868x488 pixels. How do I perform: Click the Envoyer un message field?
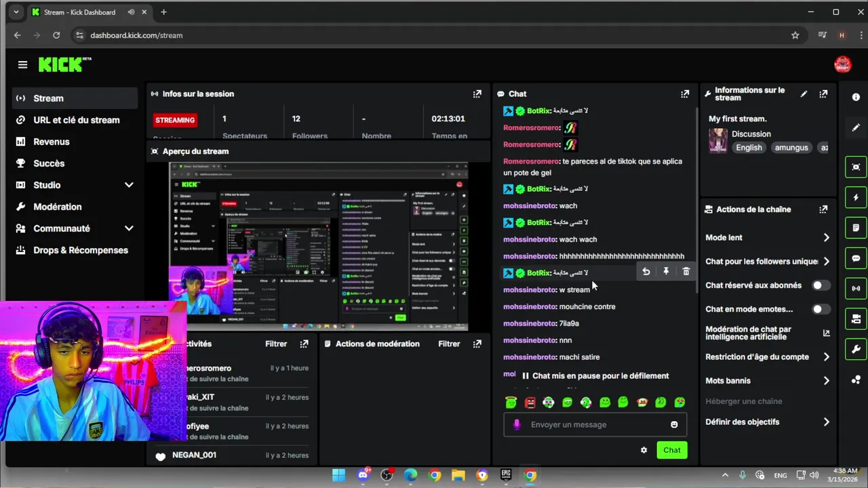tap(597, 424)
